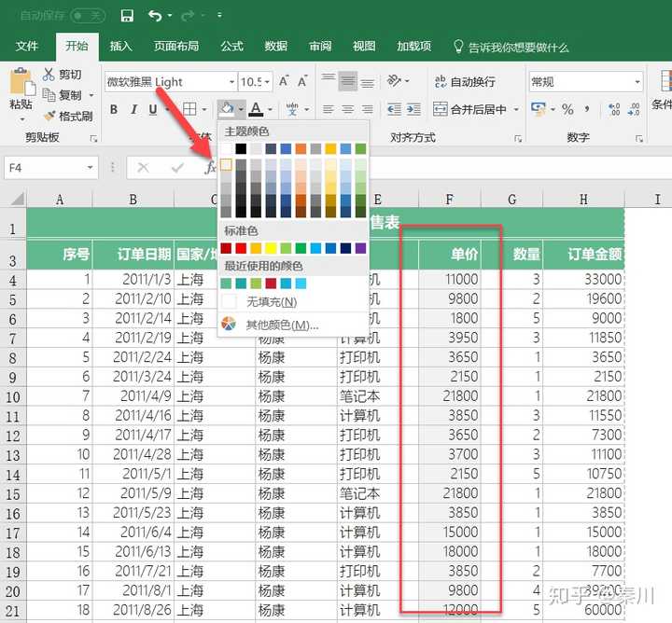
Task: Click the 格式刷 format painter button
Action: (68, 116)
